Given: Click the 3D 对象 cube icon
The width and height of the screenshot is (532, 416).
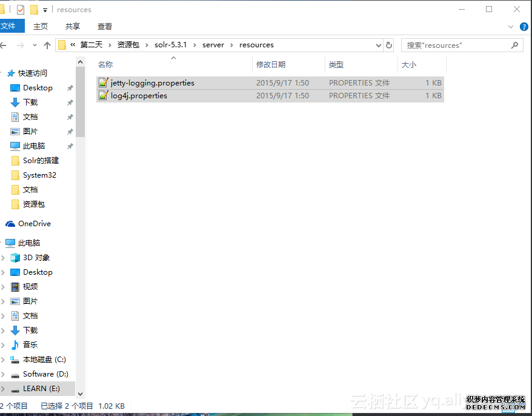Looking at the screenshot, I should [15, 258].
